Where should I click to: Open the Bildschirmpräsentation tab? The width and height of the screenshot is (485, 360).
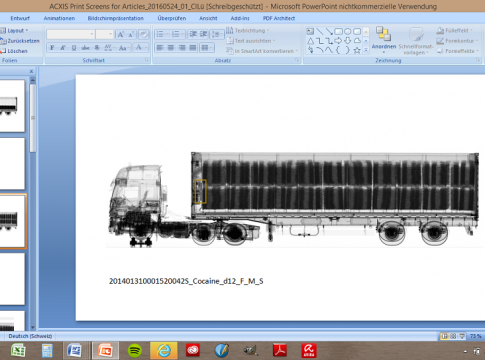(116, 18)
